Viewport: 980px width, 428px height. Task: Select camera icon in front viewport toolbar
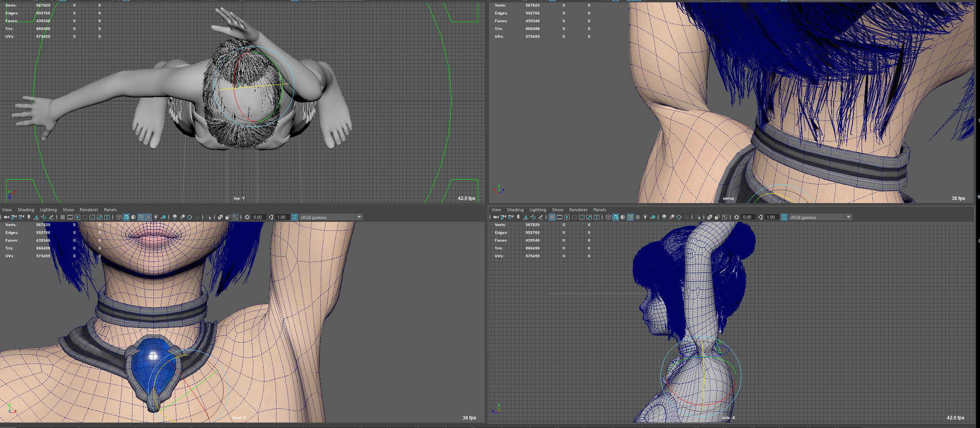click(x=6, y=217)
